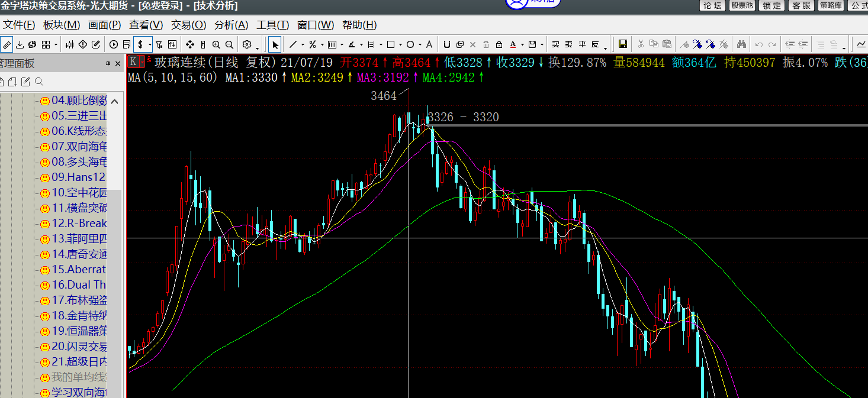Viewport: 868px width, 398px height.
Task: Open the font color dropdown arrow
Action: click(522, 44)
